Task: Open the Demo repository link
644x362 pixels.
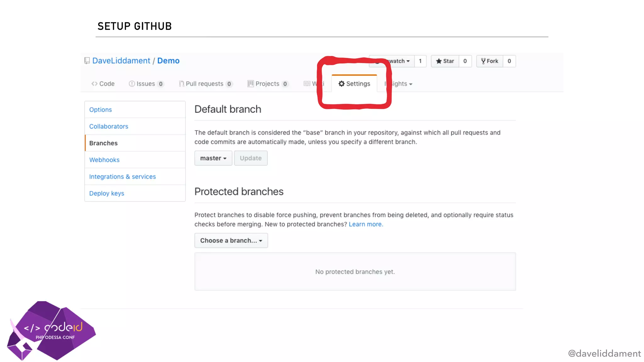Action: click(x=168, y=61)
